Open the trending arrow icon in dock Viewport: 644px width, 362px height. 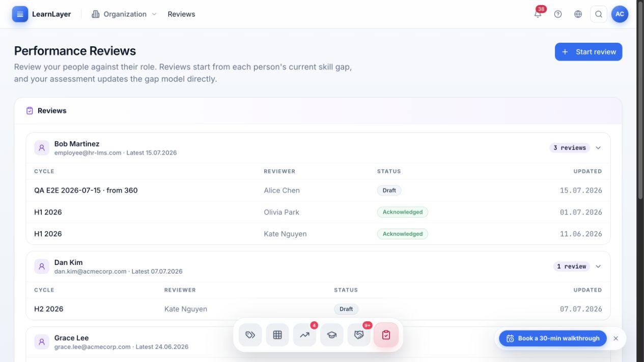pos(304,335)
